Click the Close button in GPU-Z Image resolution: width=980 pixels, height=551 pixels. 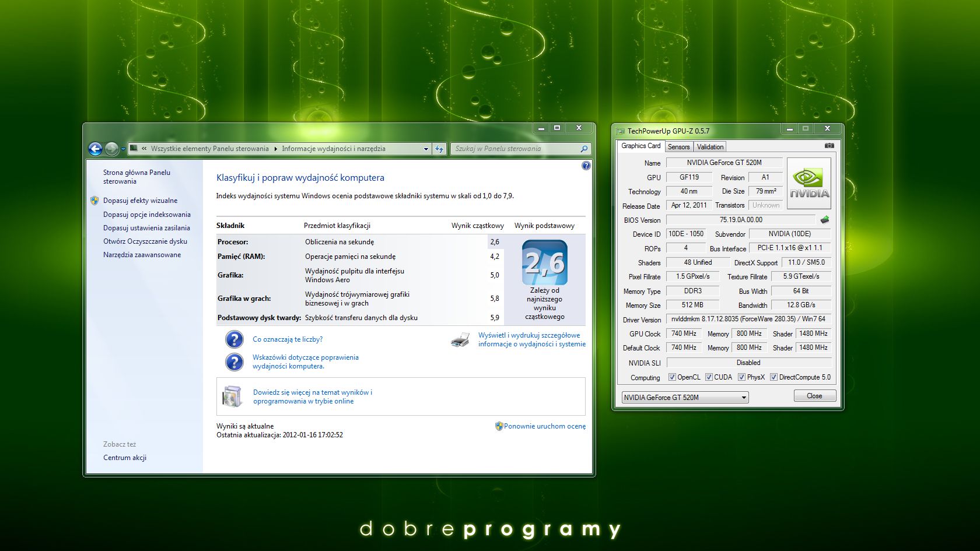tap(814, 396)
